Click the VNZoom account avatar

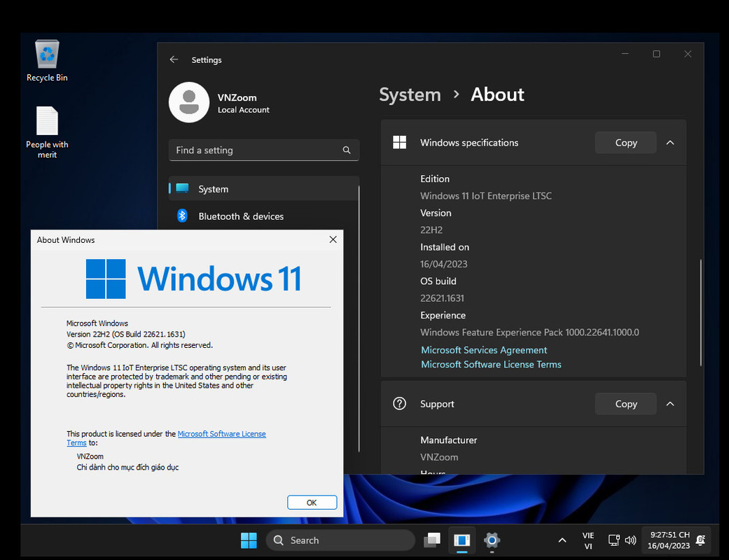pyautogui.click(x=189, y=102)
